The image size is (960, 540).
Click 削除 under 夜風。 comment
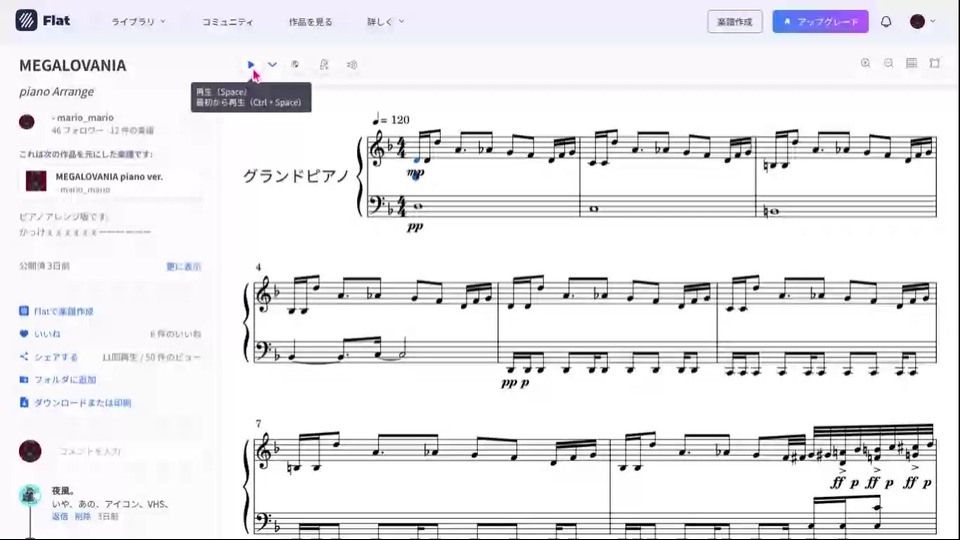[82, 517]
